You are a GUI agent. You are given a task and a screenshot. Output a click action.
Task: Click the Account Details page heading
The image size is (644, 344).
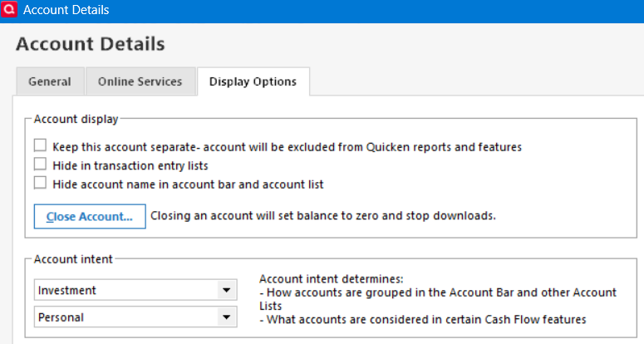91,44
